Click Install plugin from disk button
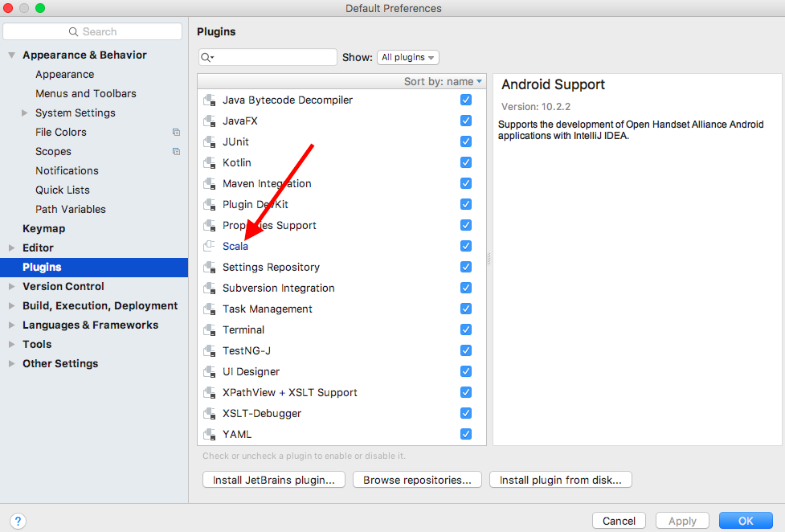Viewport: 785px width, 532px height. pyautogui.click(x=561, y=480)
